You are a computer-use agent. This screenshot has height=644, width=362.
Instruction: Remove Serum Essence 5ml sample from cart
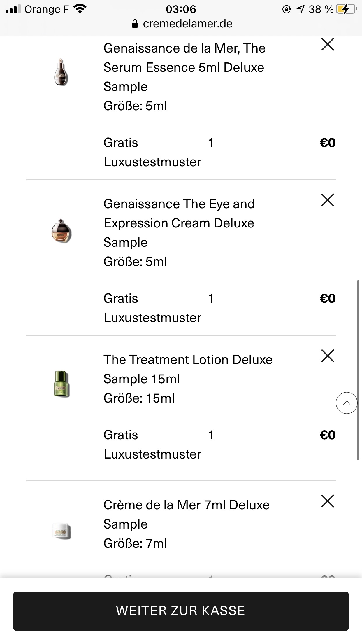pos(328,45)
